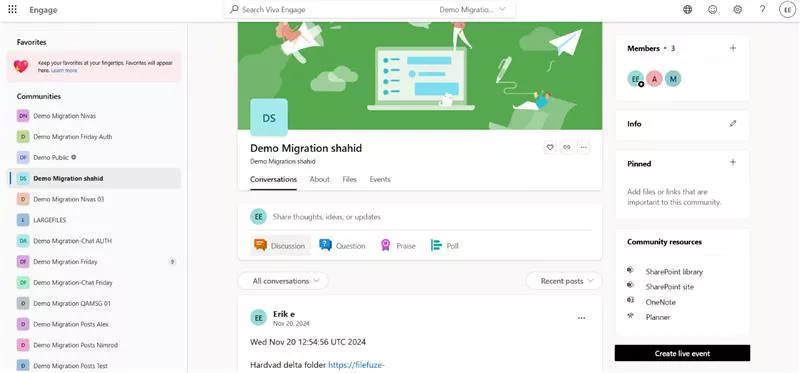The height and width of the screenshot is (373, 800).
Task: Switch to the Files tab
Action: pos(349,179)
